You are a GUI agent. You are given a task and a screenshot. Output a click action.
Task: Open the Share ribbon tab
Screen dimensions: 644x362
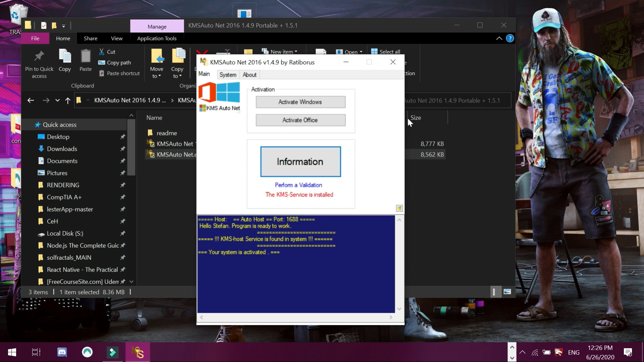tap(91, 38)
